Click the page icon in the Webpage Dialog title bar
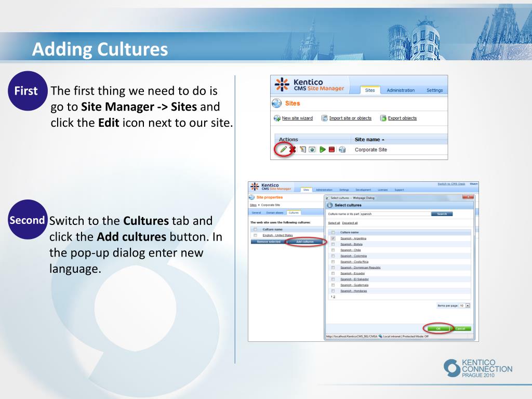Viewport: 532px width, 399px height. click(x=327, y=198)
